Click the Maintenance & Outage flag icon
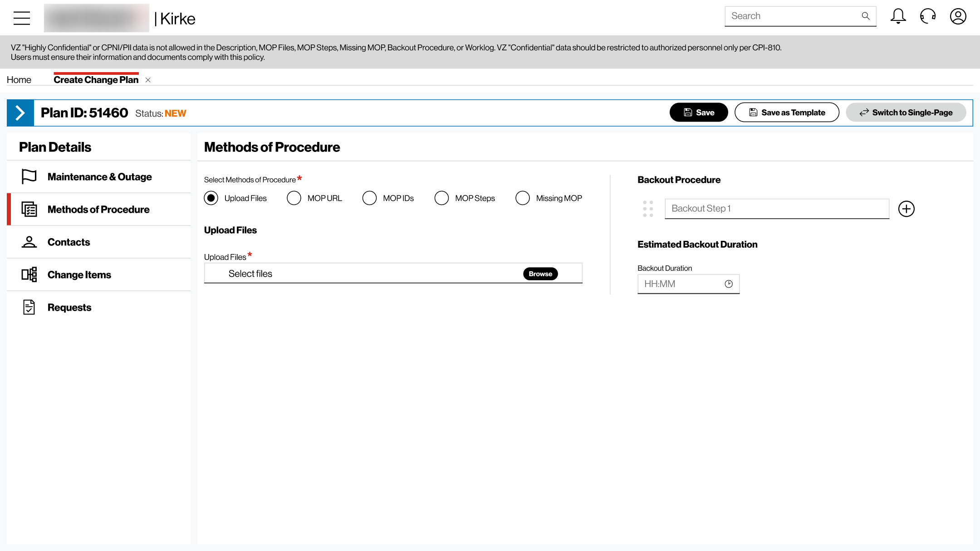 tap(29, 176)
